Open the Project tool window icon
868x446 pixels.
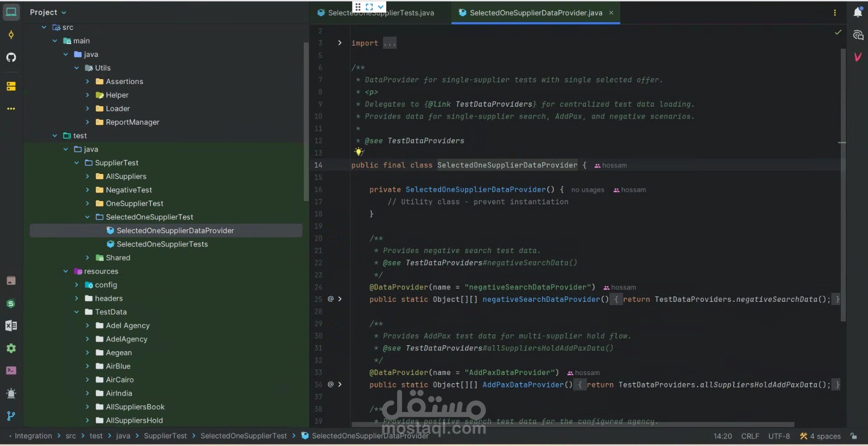coord(11,12)
